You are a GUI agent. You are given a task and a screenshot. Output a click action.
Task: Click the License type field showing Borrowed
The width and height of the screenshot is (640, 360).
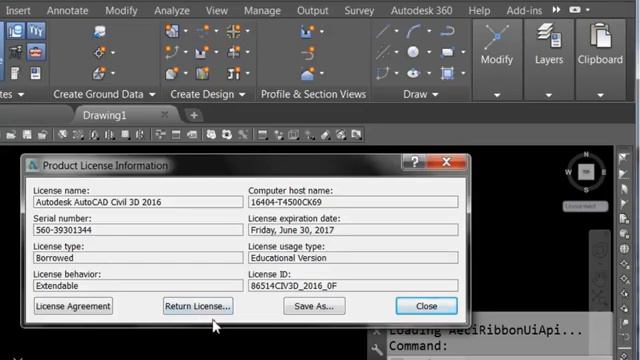(x=138, y=258)
